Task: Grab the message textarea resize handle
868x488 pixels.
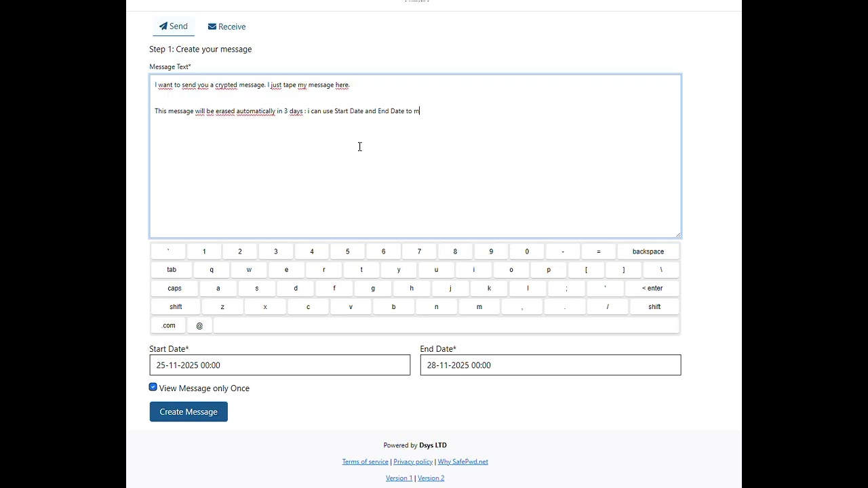Action: tap(677, 235)
